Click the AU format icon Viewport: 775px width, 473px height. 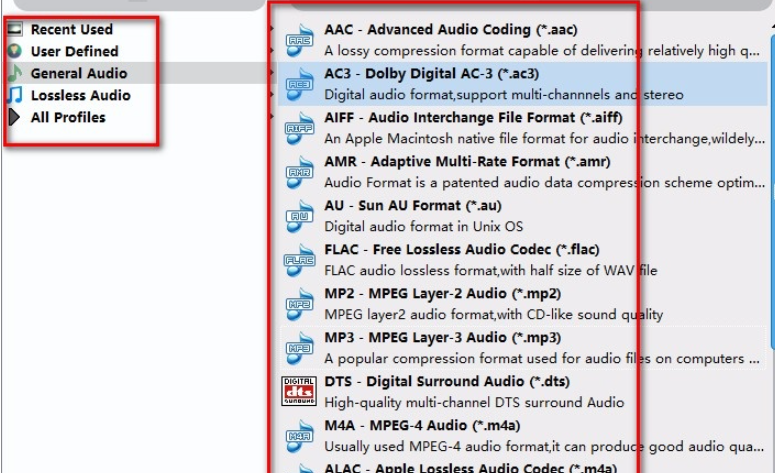[x=300, y=216]
